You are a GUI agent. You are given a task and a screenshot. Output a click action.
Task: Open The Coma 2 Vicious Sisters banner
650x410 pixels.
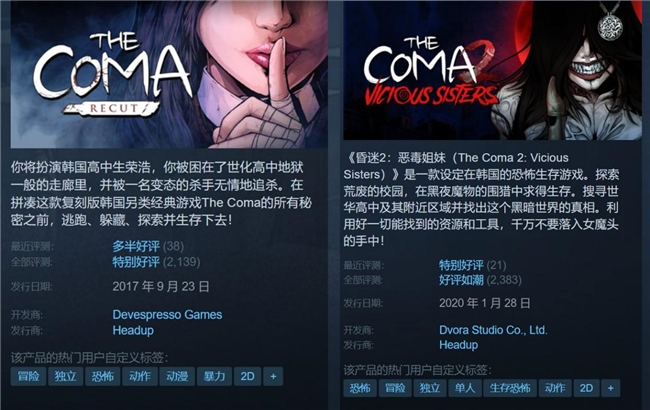point(492,70)
